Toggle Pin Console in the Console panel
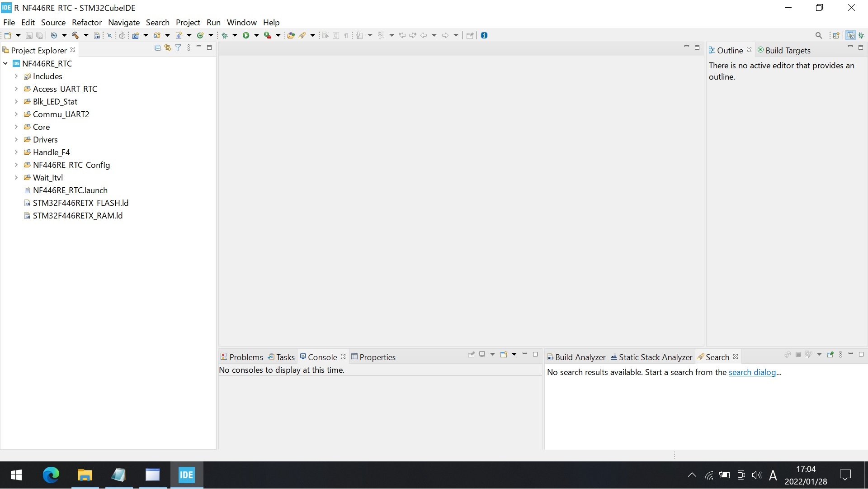 click(472, 355)
